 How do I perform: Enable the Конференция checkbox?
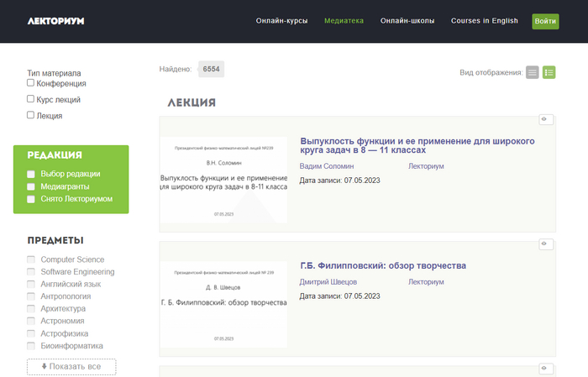click(31, 83)
